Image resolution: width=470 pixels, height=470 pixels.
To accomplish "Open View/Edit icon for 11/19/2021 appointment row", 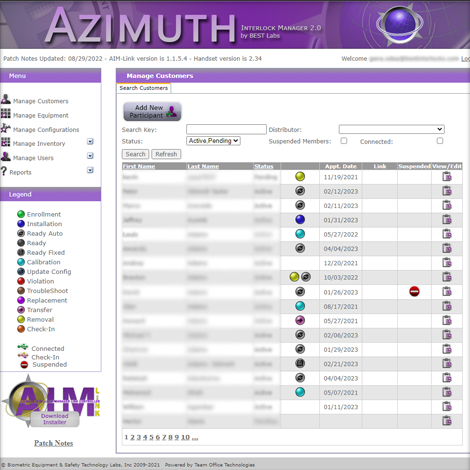I will pos(447,177).
